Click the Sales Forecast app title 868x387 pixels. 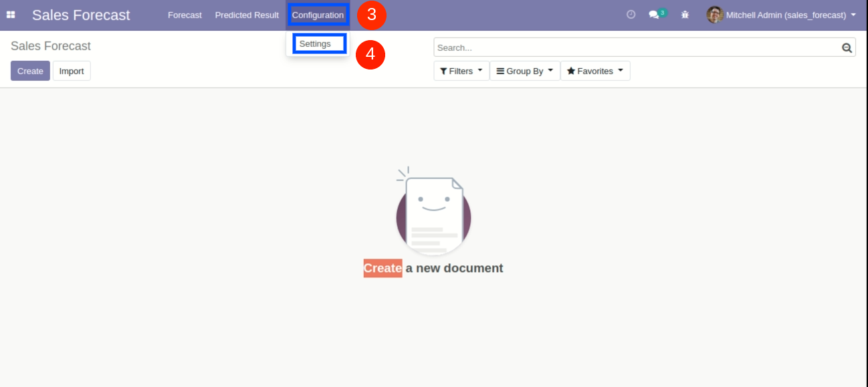81,15
